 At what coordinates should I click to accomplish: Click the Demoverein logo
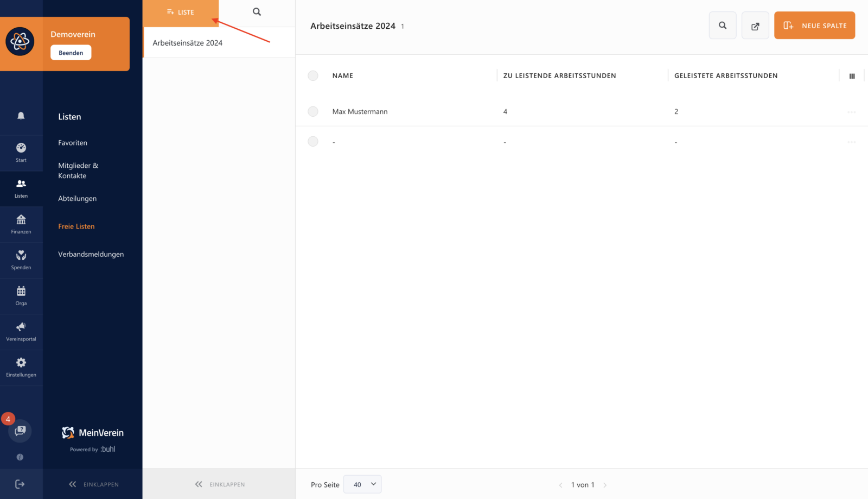click(20, 41)
